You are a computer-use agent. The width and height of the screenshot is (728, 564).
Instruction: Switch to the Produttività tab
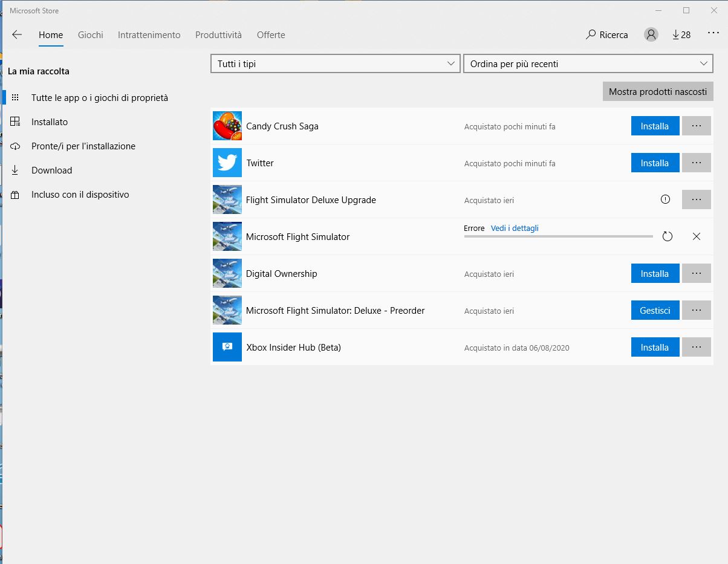click(218, 34)
